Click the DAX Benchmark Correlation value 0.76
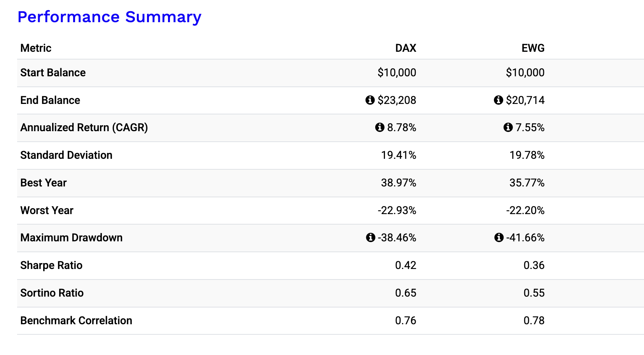644x355 pixels. (406, 320)
